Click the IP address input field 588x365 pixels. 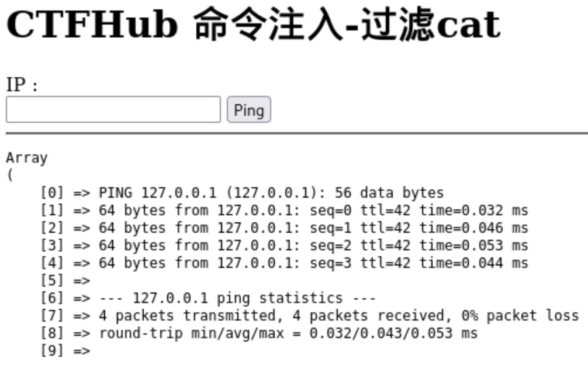pyautogui.click(x=113, y=109)
